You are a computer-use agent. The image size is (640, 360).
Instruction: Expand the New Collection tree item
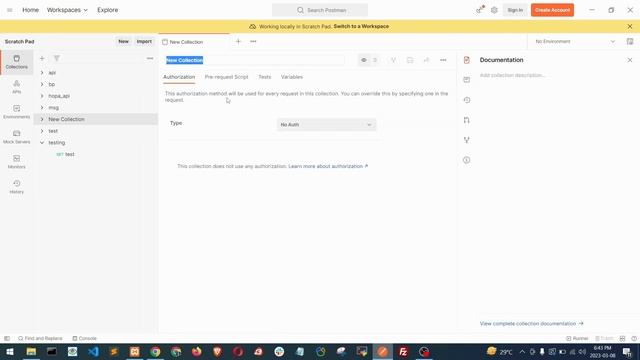click(x=42, y=119)
